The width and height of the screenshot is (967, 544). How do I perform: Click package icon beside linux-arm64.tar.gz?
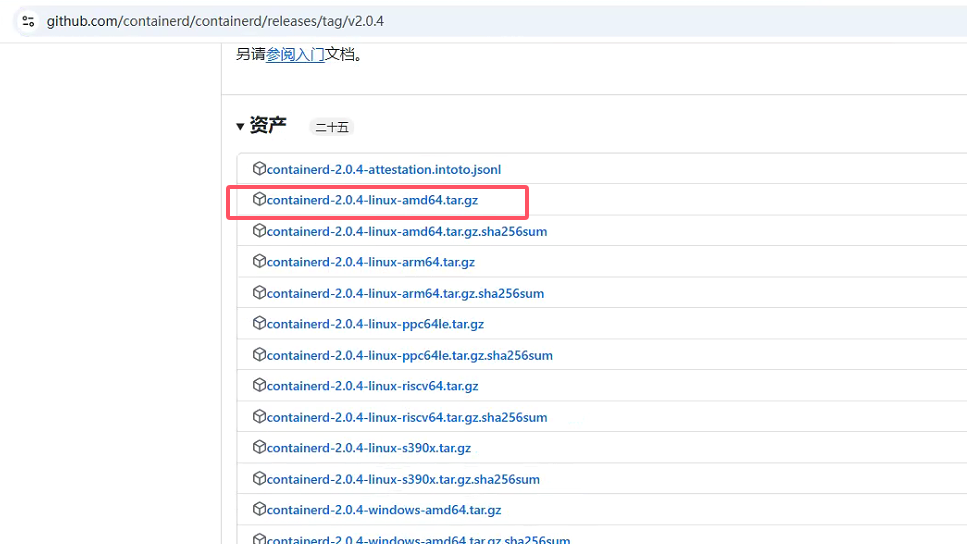pyautogui.click(x=259, y=262)
